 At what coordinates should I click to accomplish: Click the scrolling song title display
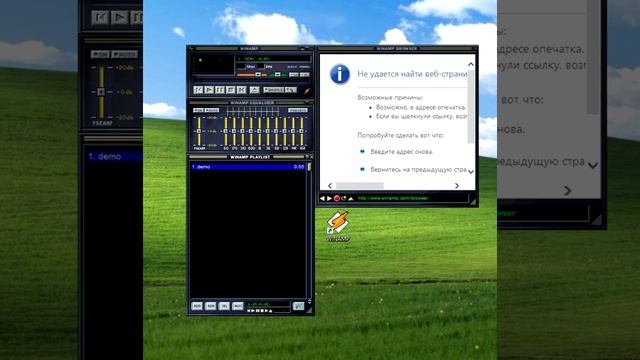(x=273, y=58)
